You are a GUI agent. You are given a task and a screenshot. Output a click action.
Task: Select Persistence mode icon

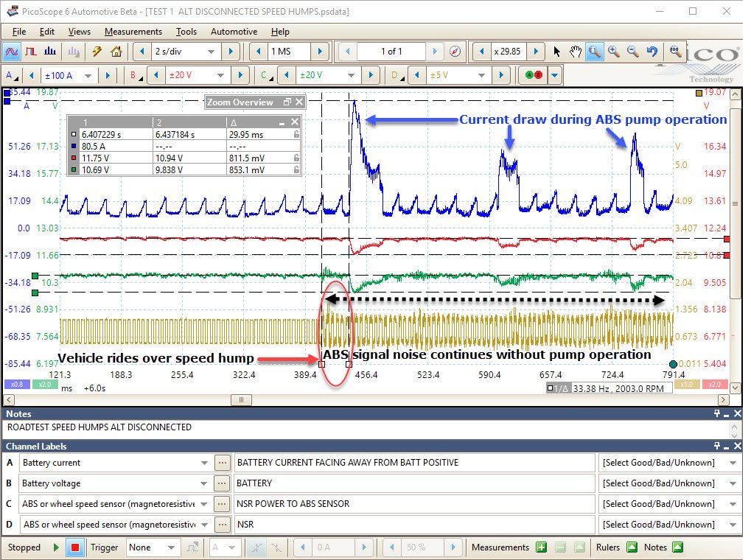pos(31,52)
